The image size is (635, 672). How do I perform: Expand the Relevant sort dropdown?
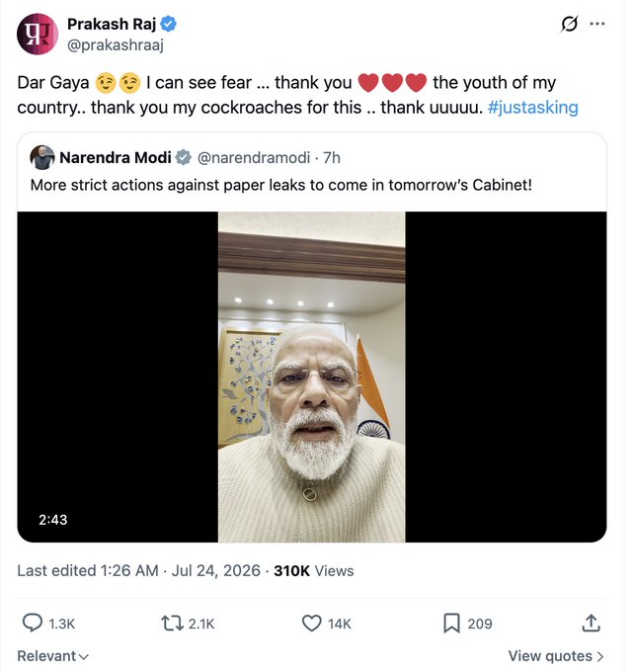pos(52,656)
